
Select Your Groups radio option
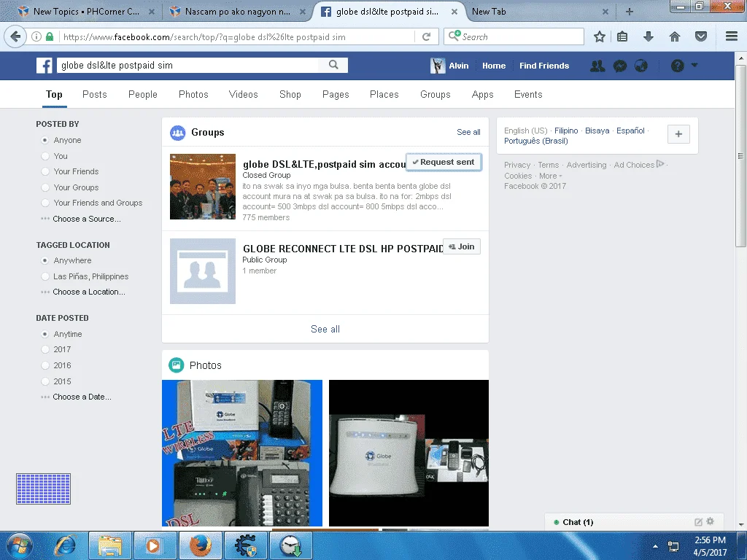pyautogui.click(x=44, y=187)
